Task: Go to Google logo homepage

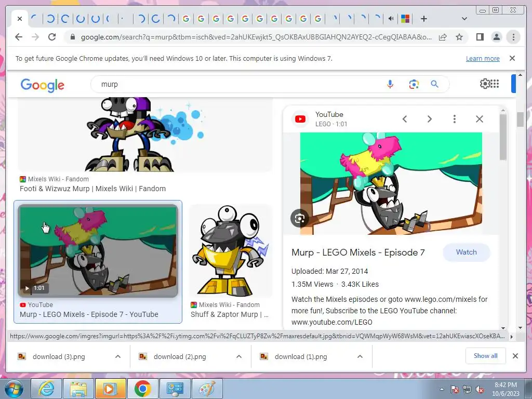Action: [x=43, y=85]
